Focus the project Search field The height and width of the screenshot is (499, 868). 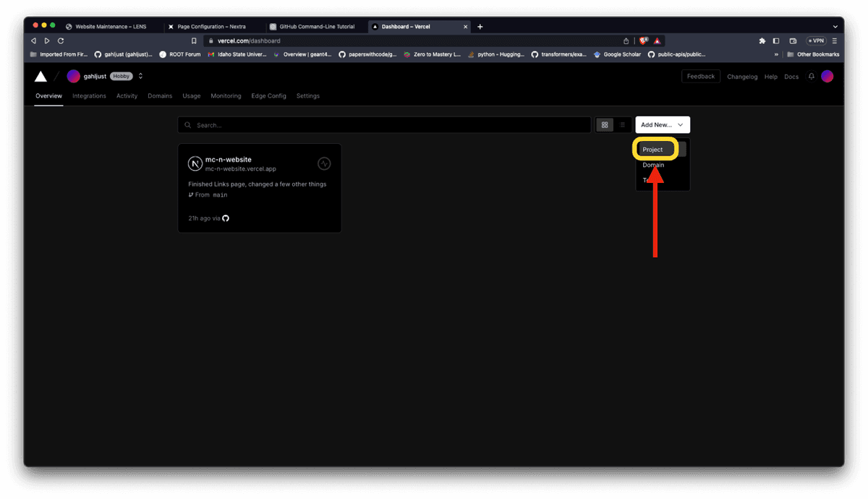384,125
